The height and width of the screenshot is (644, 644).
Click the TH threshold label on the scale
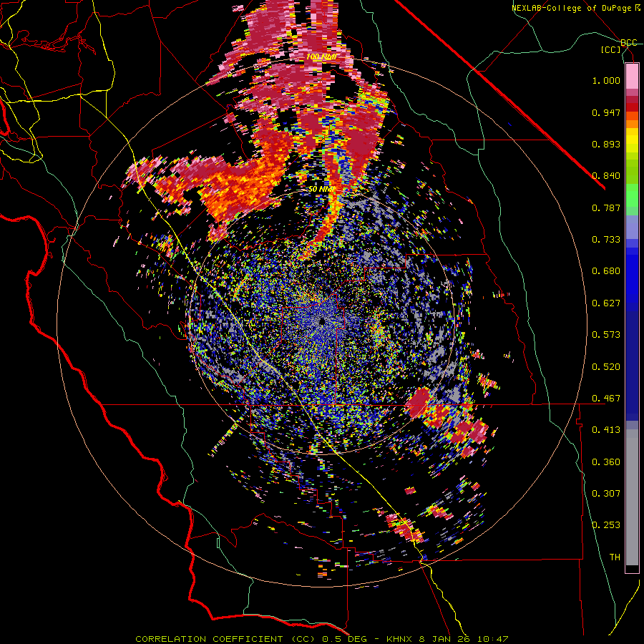coord(615,557)
